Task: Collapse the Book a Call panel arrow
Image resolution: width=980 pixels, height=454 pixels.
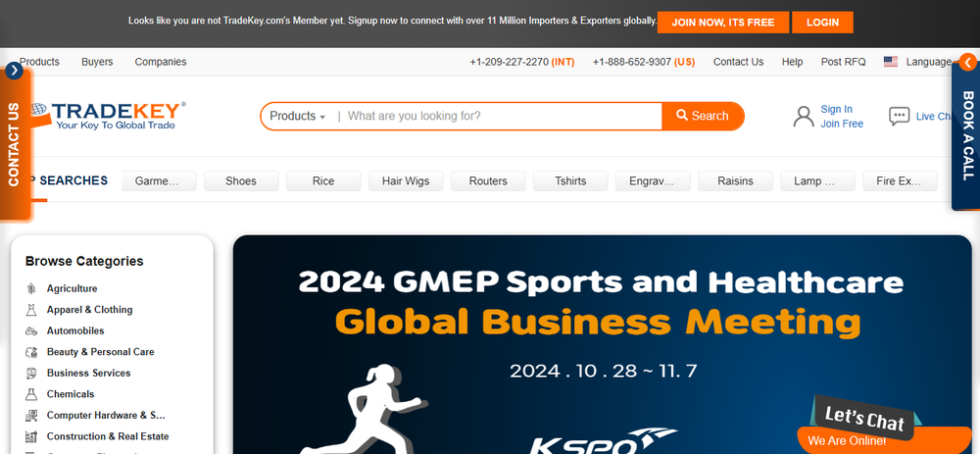Action: (967, 62)
